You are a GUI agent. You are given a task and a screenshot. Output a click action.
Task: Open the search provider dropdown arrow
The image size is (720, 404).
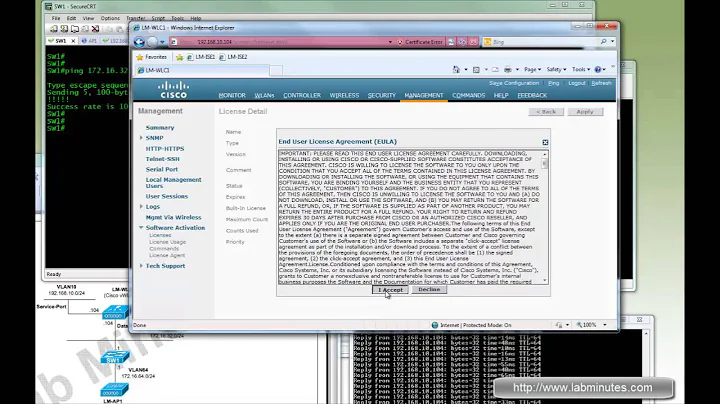[613, 42]
